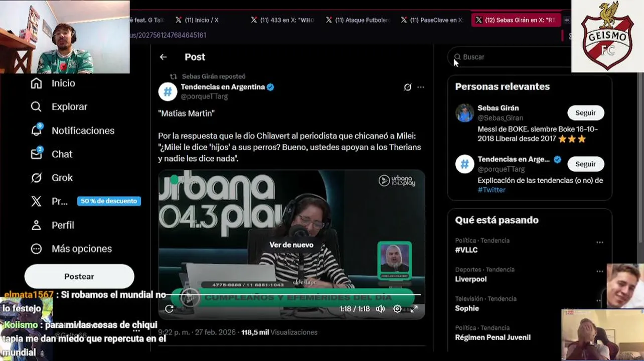Click the Postear button
The height and width of the screenshot is (361, 644).
click(x=79, y=276)
